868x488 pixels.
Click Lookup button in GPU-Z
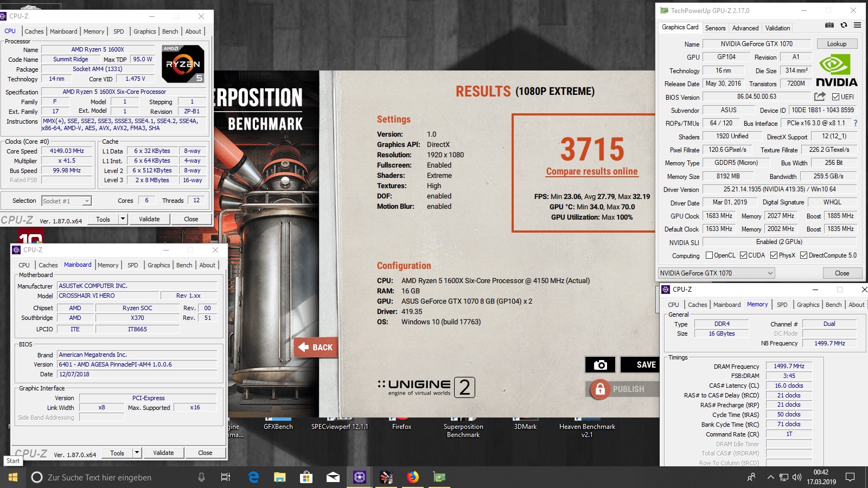coord(837,44)
